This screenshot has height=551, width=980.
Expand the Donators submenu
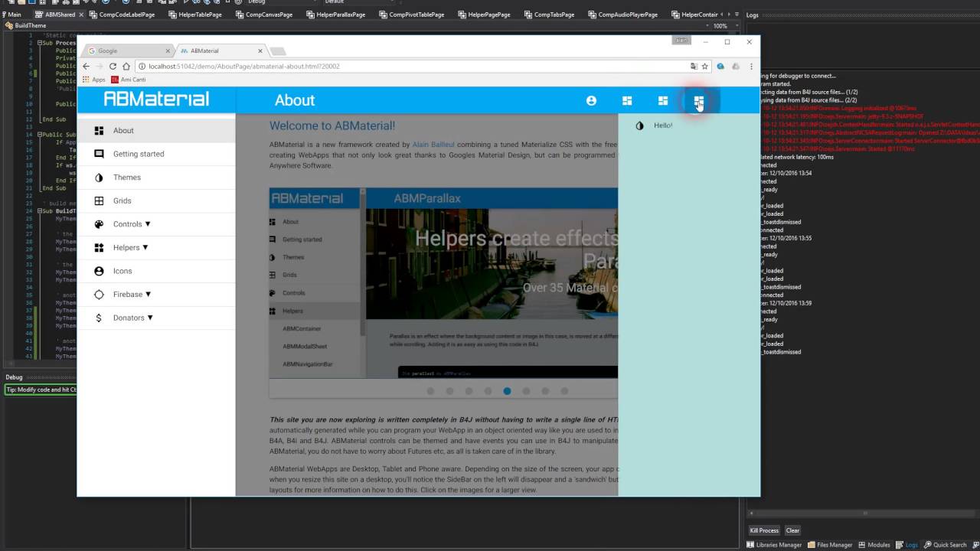[x=150, y=318]
